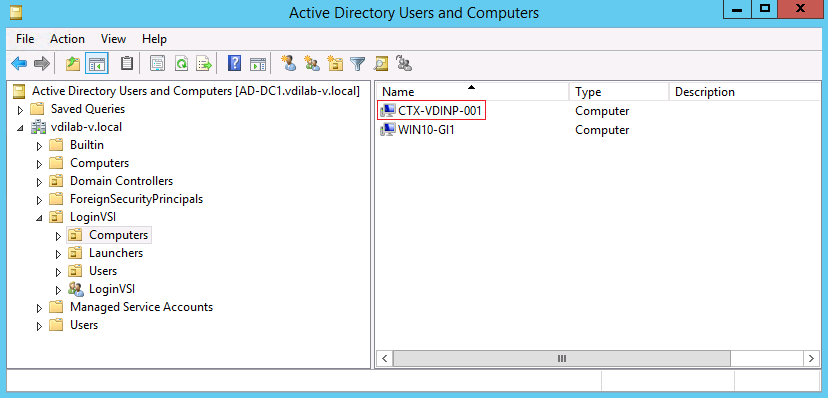Click the scroll left arrow in list pane

384,358
